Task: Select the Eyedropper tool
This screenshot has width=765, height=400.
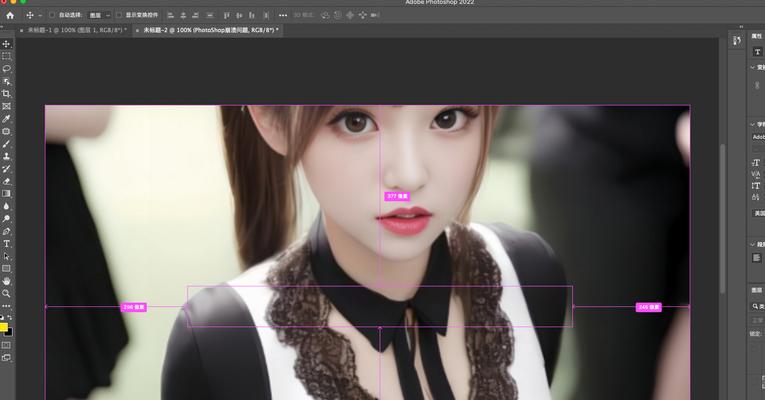Action: (6, 119)
